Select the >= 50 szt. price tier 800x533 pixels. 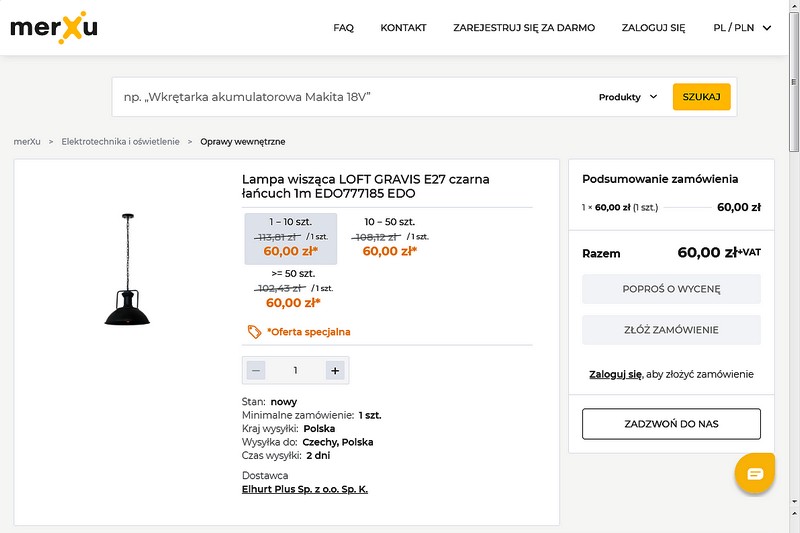pos(293,290)
